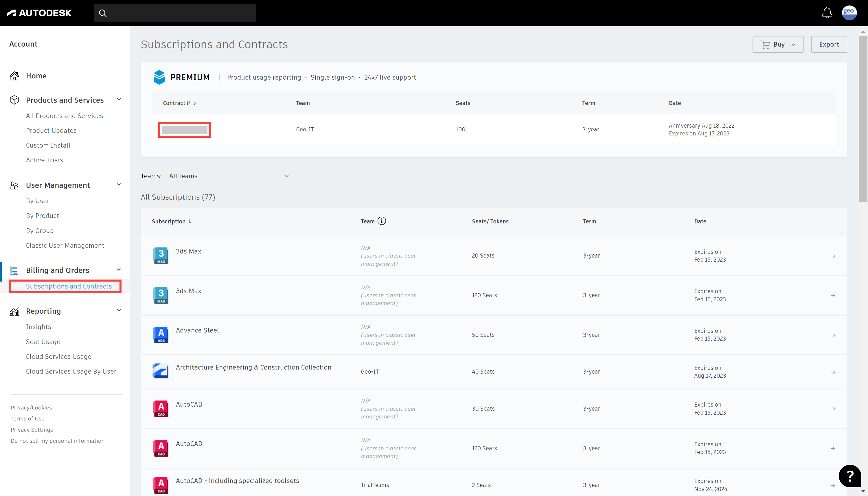Click the search magnifier icon
868x496 pixels.
coord(103,13)
